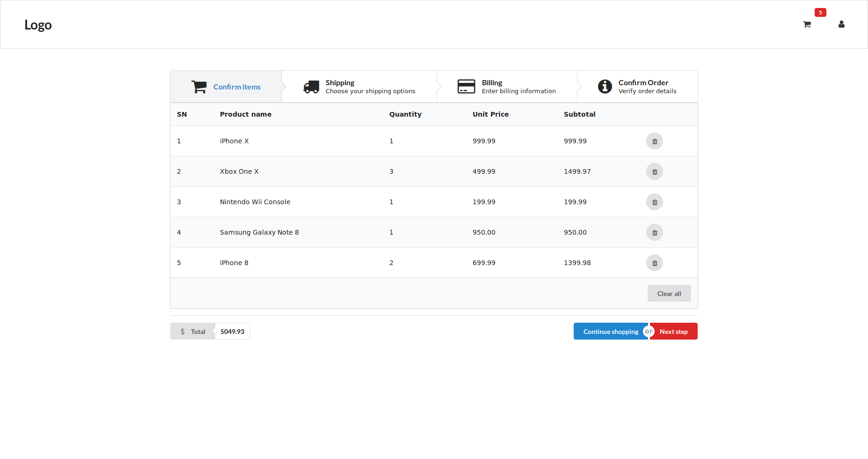Click the Continue shopping button
The image size is (868, 459).
(611, 331)
